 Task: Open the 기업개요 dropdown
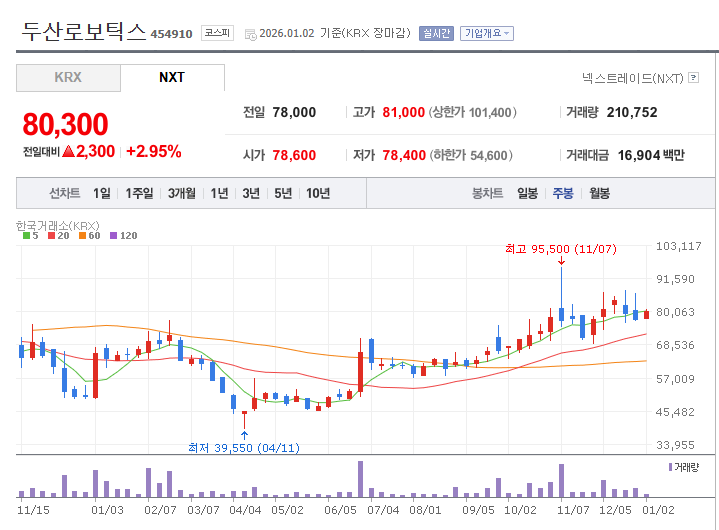click(x=487, y=33)
